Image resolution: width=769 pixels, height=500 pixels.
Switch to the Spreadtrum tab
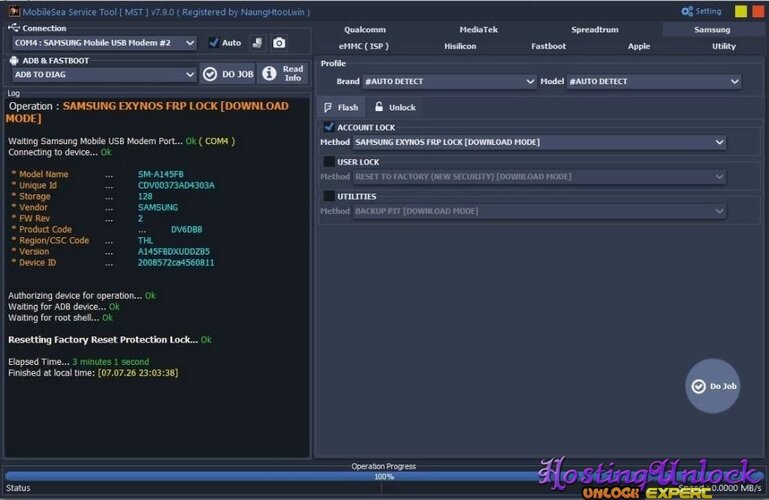click(x=594, y=29)
